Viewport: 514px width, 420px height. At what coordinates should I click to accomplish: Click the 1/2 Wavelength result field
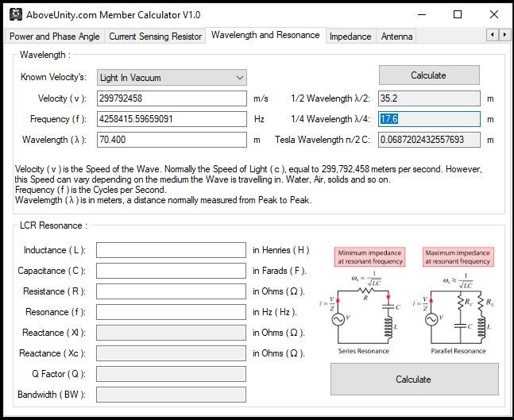pos(429,98)
